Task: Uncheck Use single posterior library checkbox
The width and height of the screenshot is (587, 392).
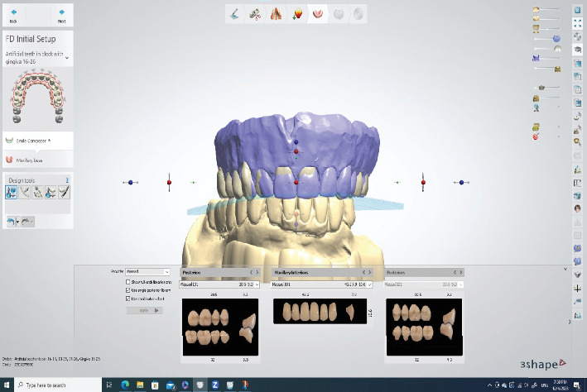Action: click(x=128, y=290)
